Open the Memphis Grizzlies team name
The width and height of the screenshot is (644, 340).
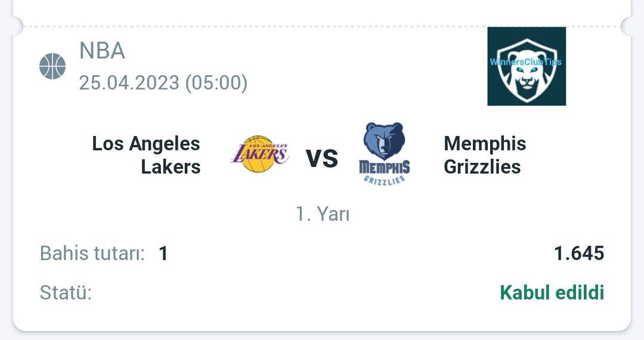tap(485, 155)
